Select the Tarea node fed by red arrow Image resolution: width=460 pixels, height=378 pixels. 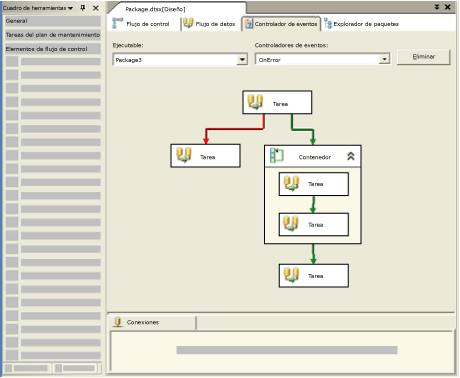point(205,156)
